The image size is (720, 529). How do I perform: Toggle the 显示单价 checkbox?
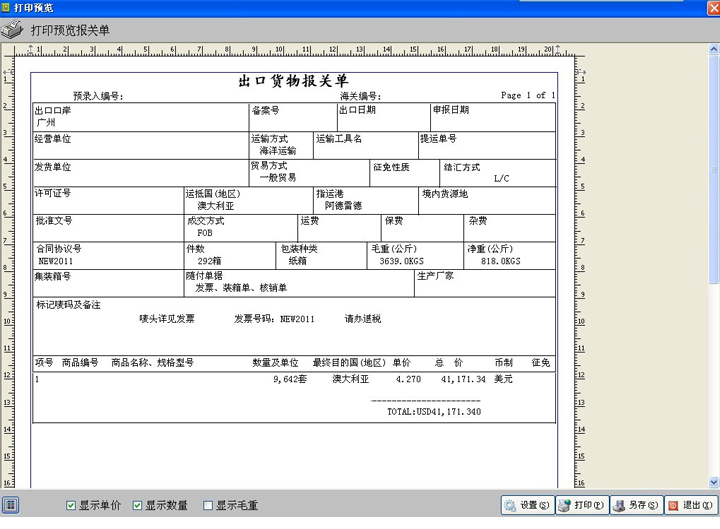tap(71, 506)
